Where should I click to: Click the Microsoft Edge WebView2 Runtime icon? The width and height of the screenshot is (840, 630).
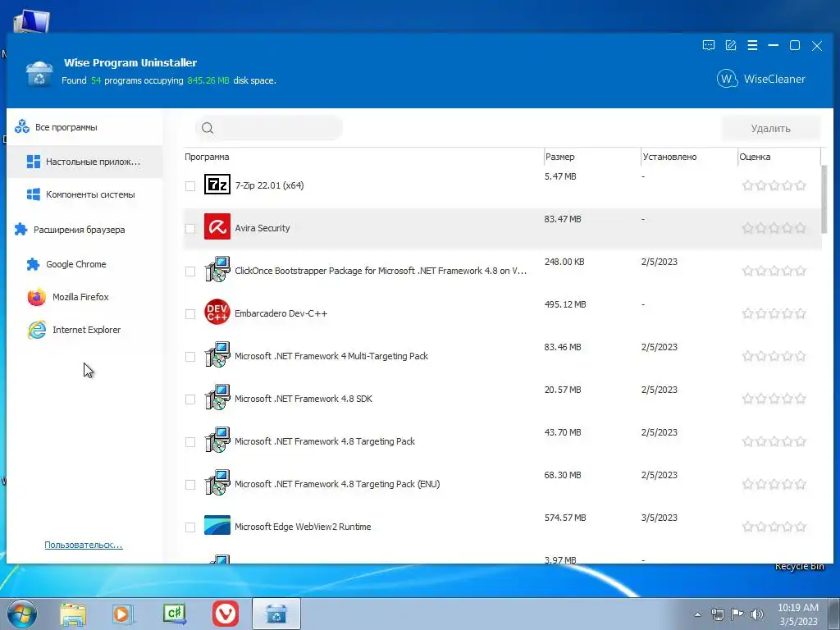[x=217, y=526]
